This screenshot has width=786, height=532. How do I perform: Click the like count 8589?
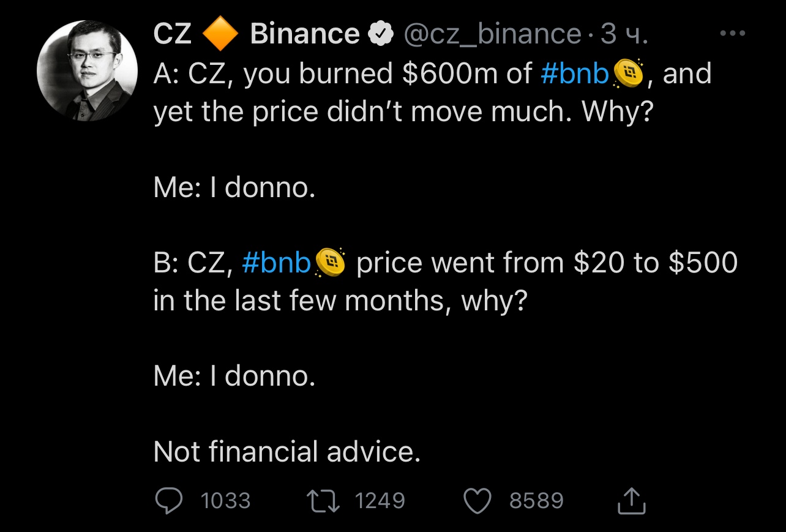click(536, 501)
